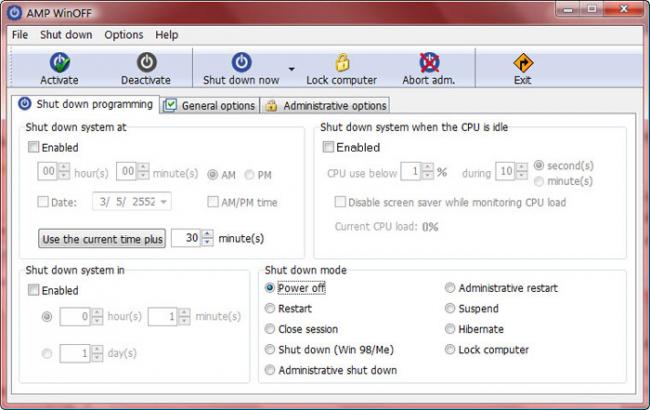The image size is (650, 410).
Task: Click the AMP WinOFF title bar icon
Action: 14,12
